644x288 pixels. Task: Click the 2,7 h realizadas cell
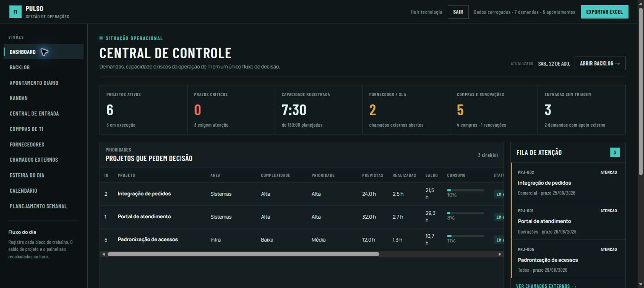(398, 217)
